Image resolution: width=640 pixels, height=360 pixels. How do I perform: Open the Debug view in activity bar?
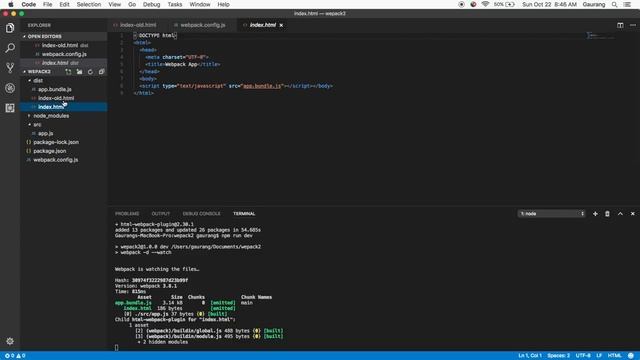pos(10,88)
